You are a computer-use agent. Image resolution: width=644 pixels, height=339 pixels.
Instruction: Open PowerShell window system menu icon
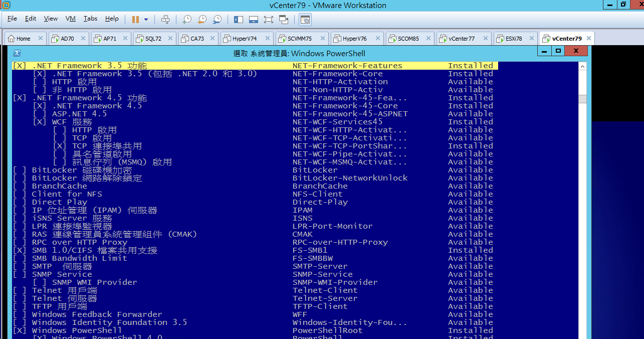click(17, 53)
